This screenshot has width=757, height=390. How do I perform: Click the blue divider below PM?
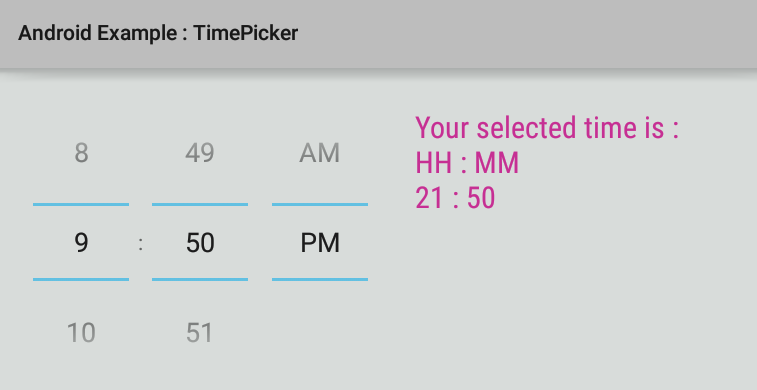320,279
